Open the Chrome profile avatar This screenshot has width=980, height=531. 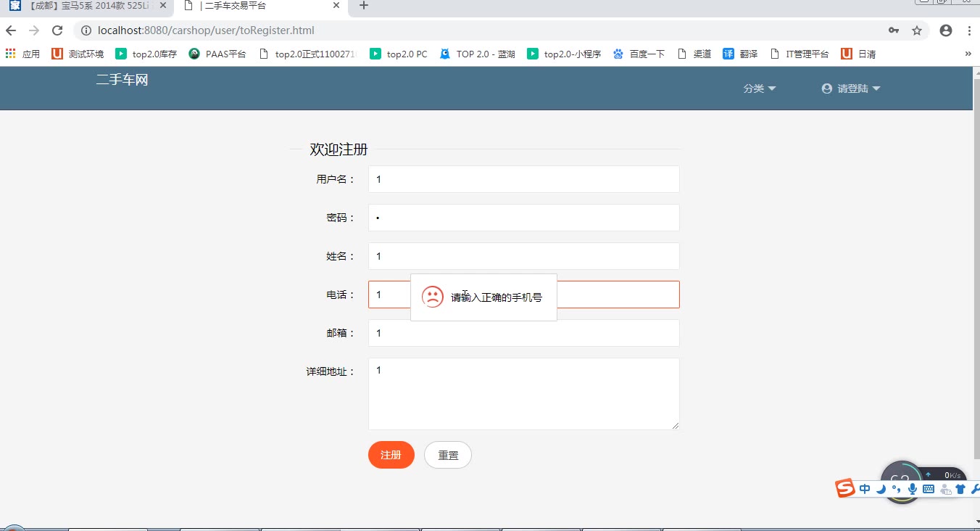(x=946, y=30)
